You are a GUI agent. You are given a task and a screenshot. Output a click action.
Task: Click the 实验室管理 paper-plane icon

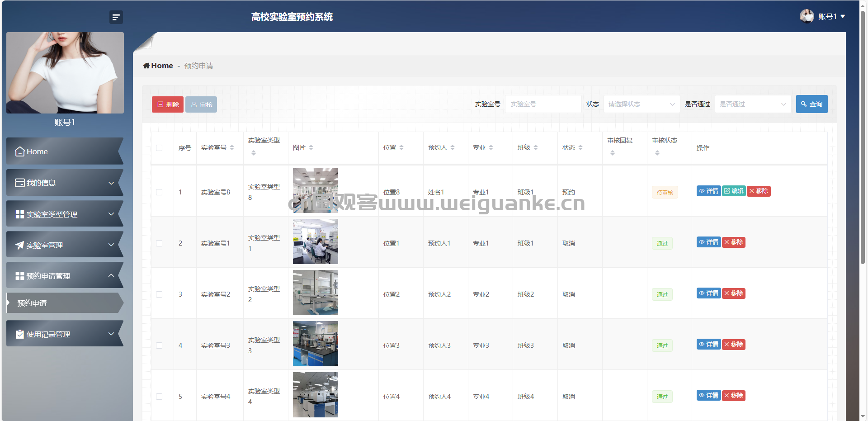point(20,245)
